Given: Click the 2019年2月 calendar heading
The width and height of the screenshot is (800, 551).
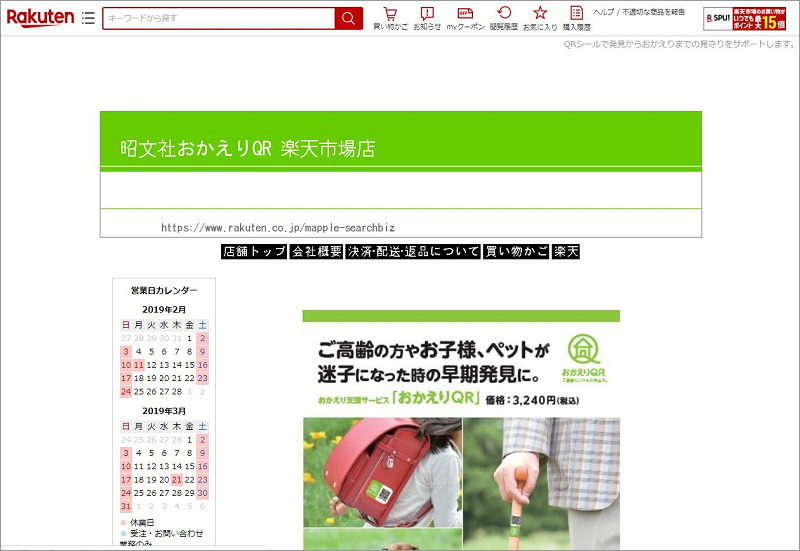Looking at the screenshot, I should (164, 310).
